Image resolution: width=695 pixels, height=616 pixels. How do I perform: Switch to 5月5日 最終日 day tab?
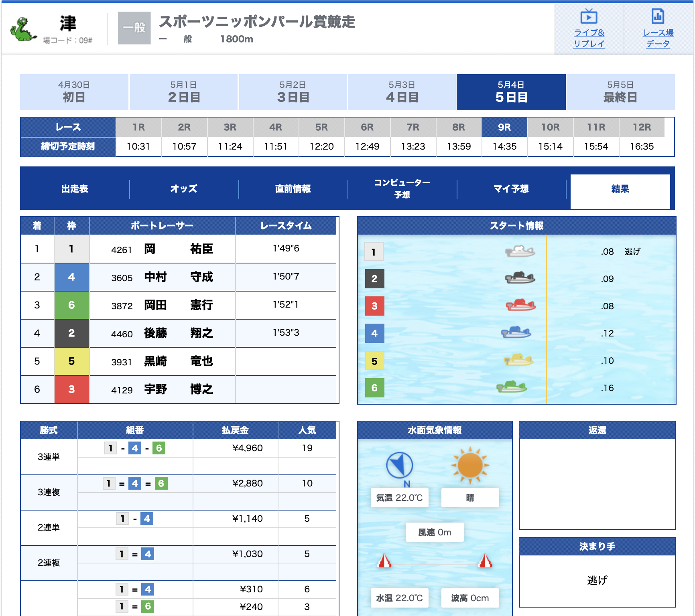tap(620, 92)
